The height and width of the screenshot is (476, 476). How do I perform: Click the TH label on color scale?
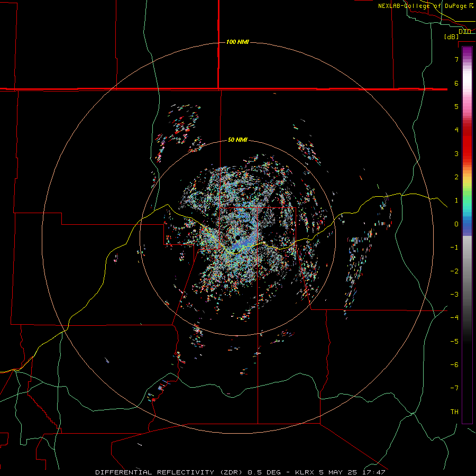coord(454,412)
